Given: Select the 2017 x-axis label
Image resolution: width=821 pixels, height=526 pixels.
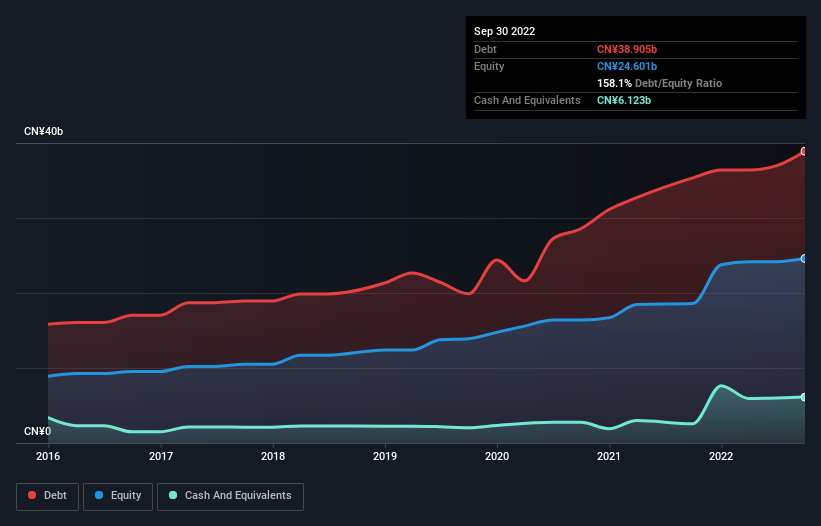Looking at the screenshot, I should tap(161, 456).
